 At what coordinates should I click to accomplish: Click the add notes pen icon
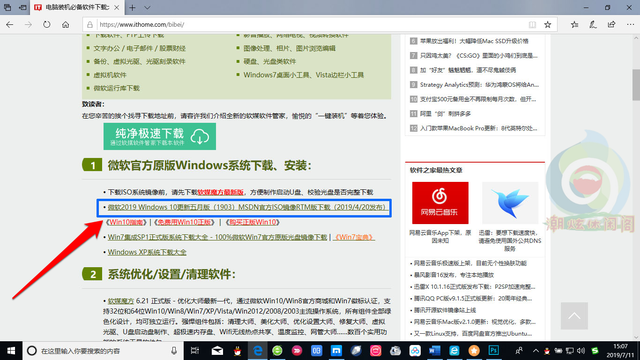[x=593, y=25]
